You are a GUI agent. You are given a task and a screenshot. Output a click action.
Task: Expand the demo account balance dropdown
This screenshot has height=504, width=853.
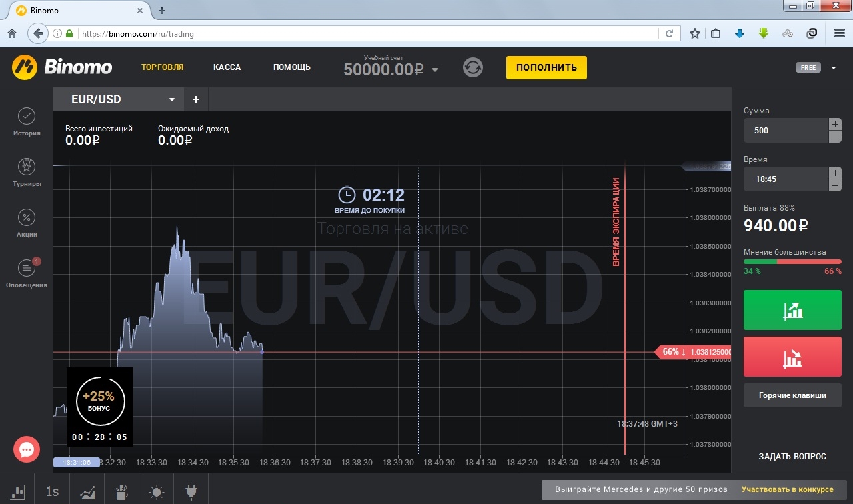436,70
